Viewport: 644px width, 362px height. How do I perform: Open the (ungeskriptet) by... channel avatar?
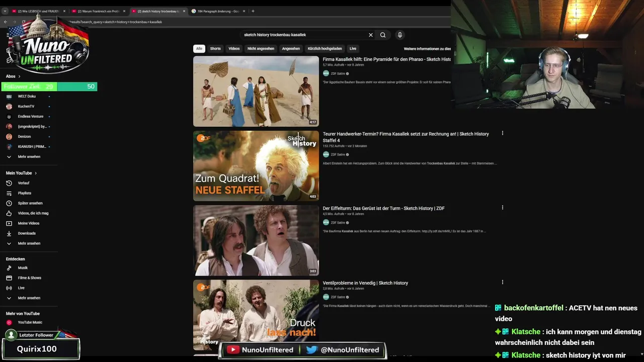[x=9, y=126]
